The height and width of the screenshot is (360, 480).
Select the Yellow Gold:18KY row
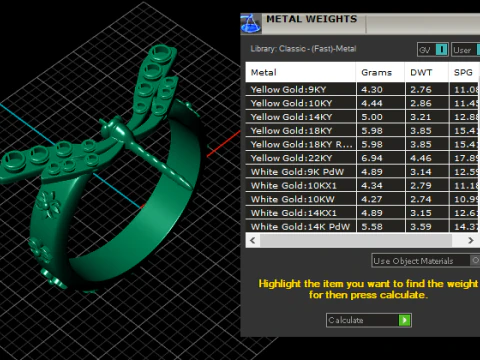click(x=362, y=130)
